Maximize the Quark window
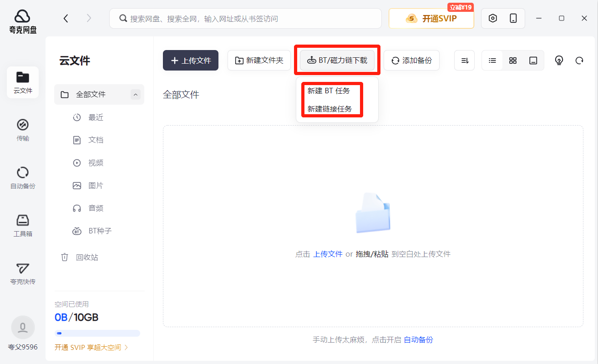 point(562,18)
